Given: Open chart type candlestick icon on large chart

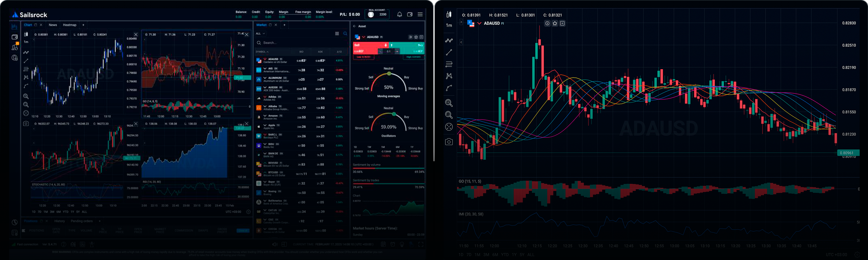Looking at the screenshot, I should (x=449, y=14).
